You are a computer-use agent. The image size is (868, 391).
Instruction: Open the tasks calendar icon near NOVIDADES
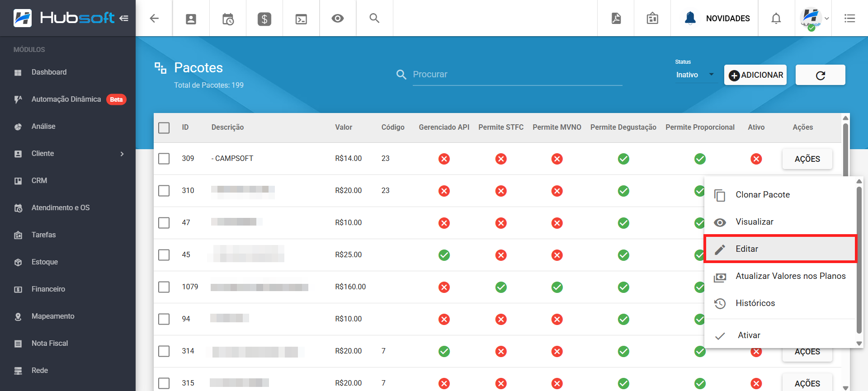[652, 19]
